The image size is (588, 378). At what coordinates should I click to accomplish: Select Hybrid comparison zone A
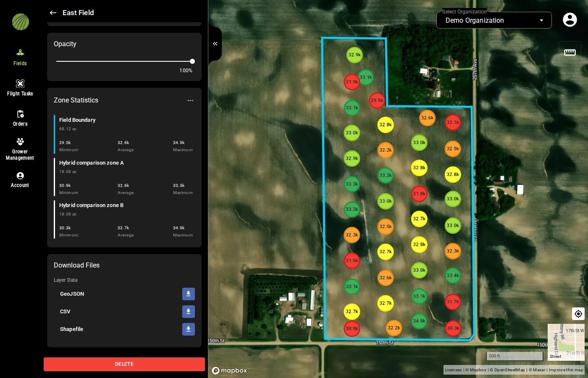[x=124, y=177]
